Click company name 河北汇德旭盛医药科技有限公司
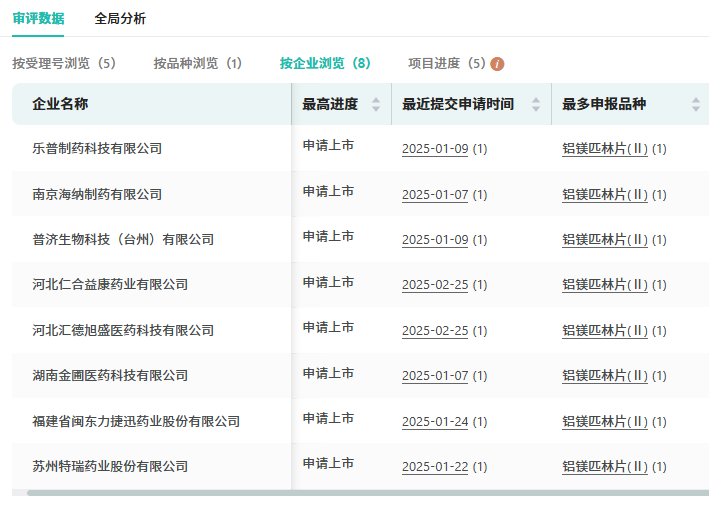709x510 pixels. point(123,330)
